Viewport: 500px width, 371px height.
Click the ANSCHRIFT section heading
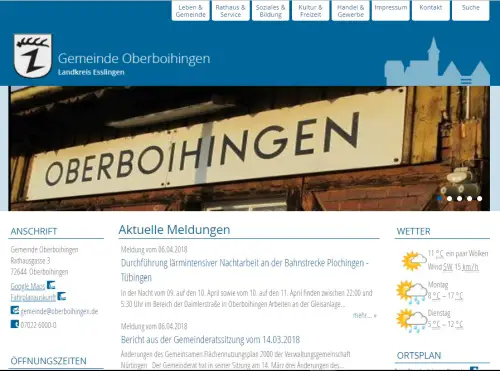click(34, 231)
